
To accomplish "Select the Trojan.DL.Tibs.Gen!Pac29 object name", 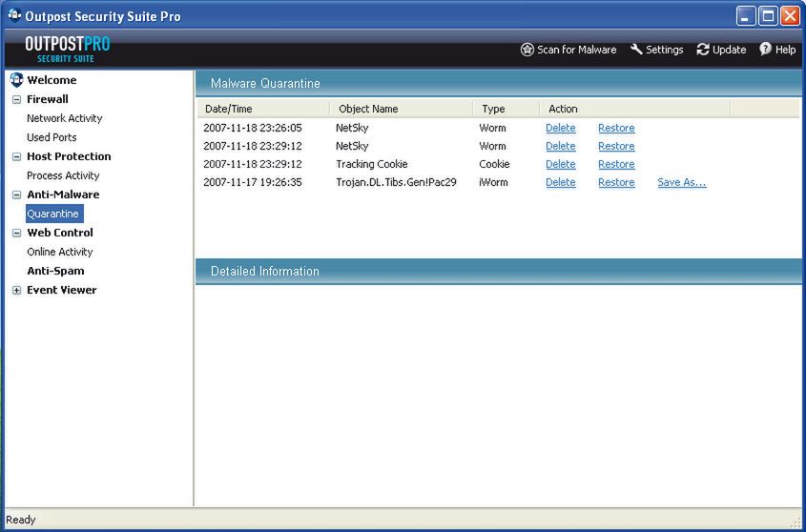I will [x=396, y=182].
